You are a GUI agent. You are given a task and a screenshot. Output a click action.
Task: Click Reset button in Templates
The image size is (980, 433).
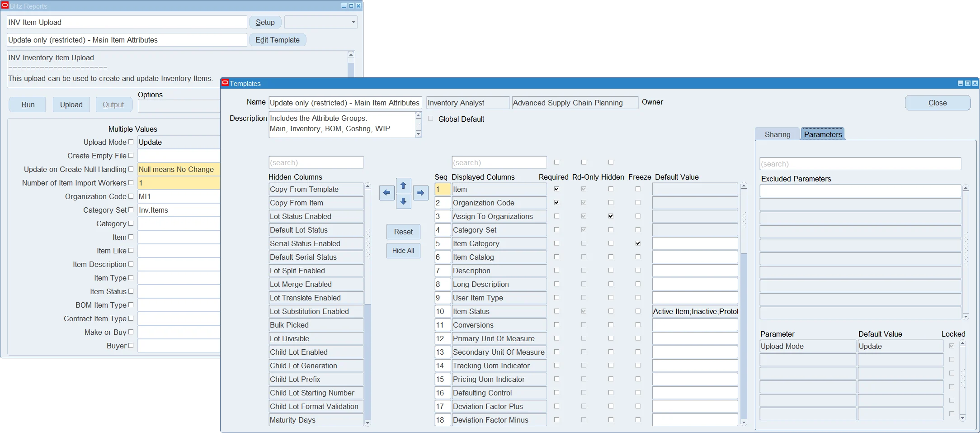click(x=403, y=232)
